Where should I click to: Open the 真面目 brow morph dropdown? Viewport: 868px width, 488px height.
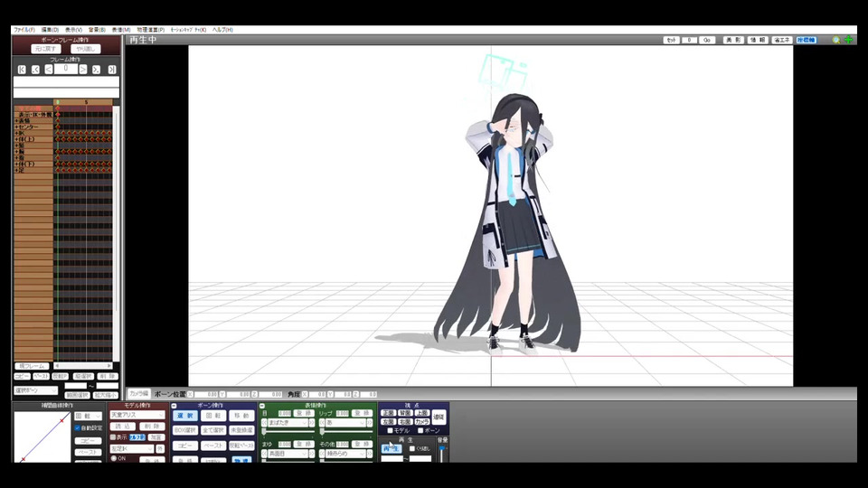(288, 454)
